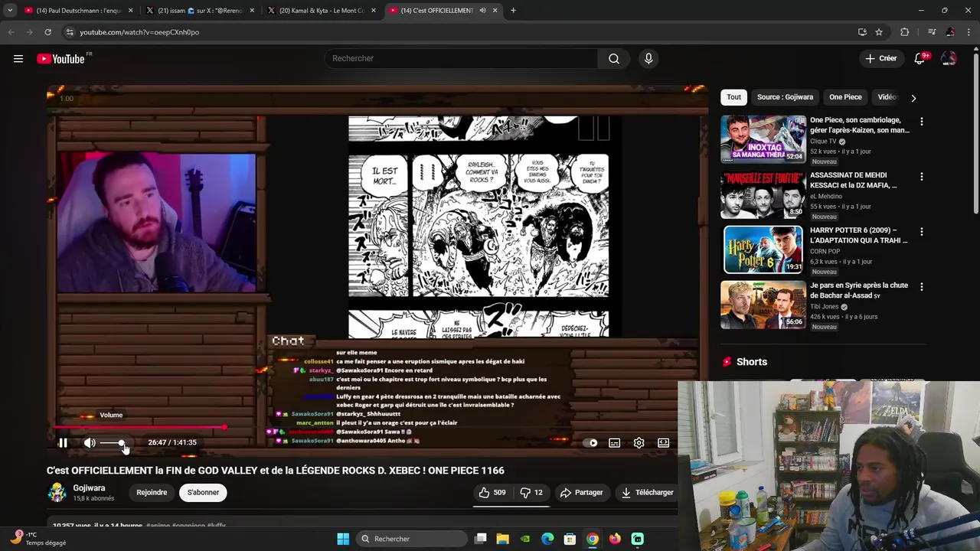Toggle autoplay switch in the player
Image resolution: width=980 pixels, height=551 pixels.
(590, 443)
